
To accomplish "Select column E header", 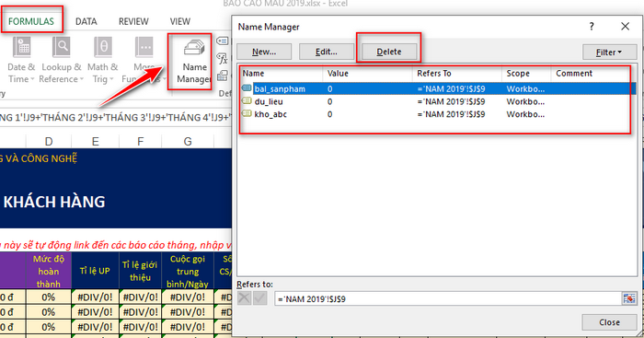I will 96,142.
